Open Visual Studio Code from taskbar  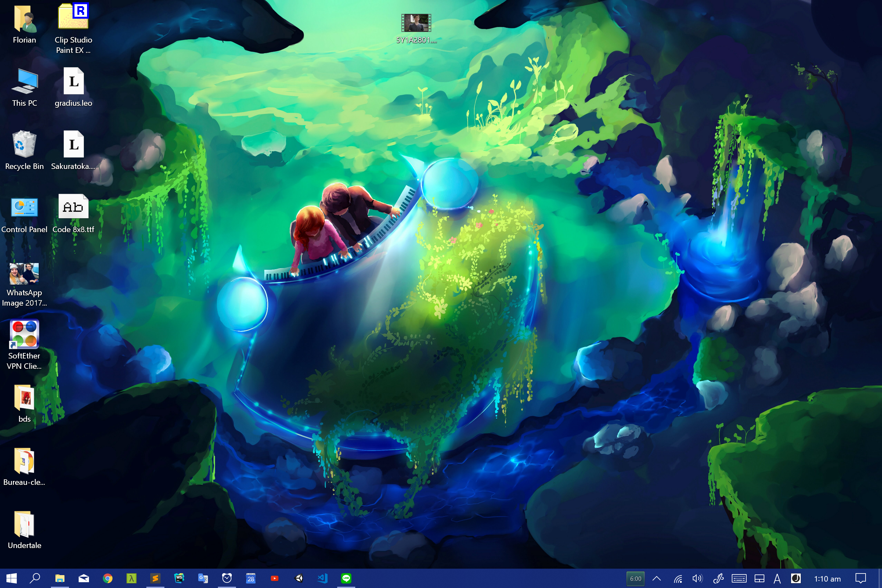point(322,578)
